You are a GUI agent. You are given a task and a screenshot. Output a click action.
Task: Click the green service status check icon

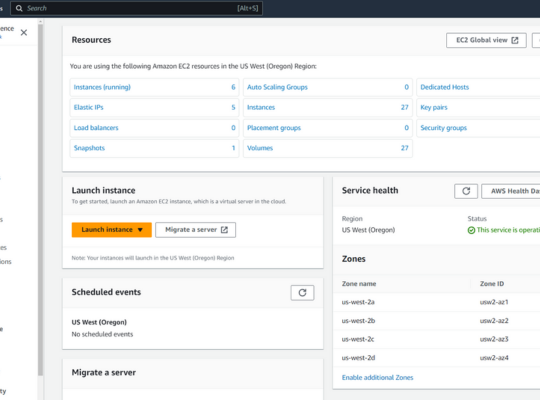(471, 230)
